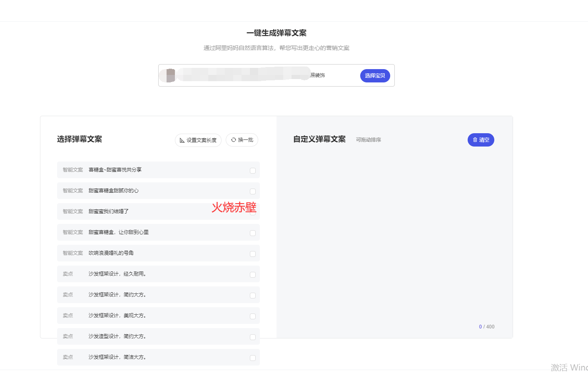
Task: Tick checkbox for 沙发造型设计,简约大方
Action: 253,337
